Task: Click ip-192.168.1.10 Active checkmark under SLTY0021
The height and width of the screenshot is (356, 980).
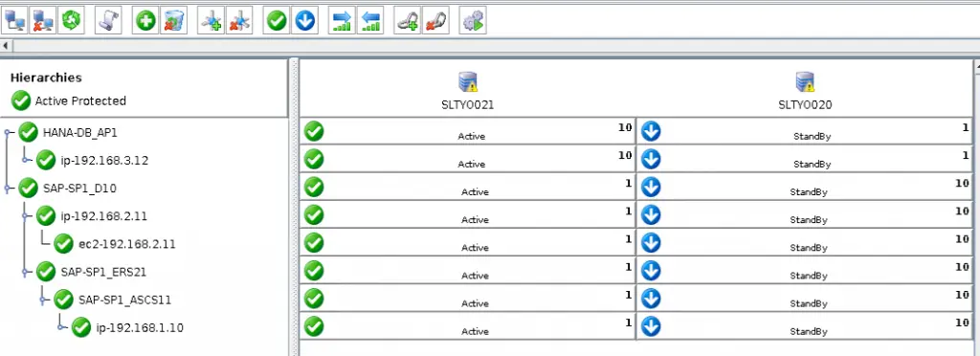Action: (x=314, y=326)
